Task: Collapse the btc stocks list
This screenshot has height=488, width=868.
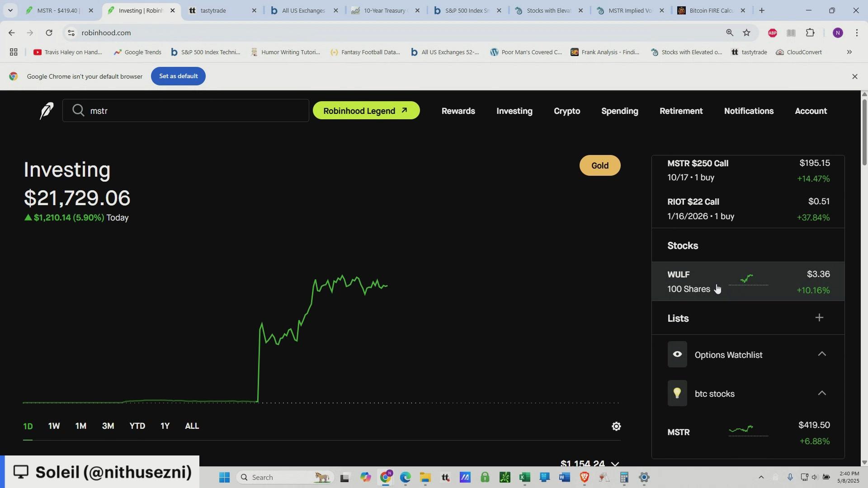Action: point(822,393)
